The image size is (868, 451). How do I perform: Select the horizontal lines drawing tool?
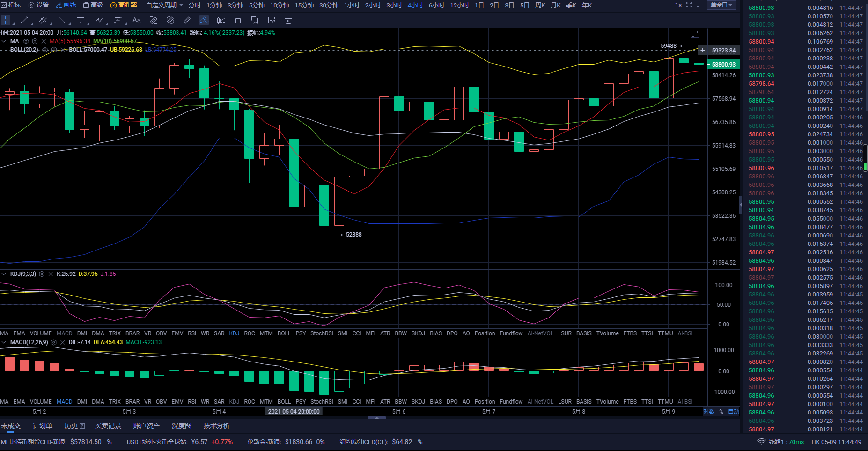[80, 20]
